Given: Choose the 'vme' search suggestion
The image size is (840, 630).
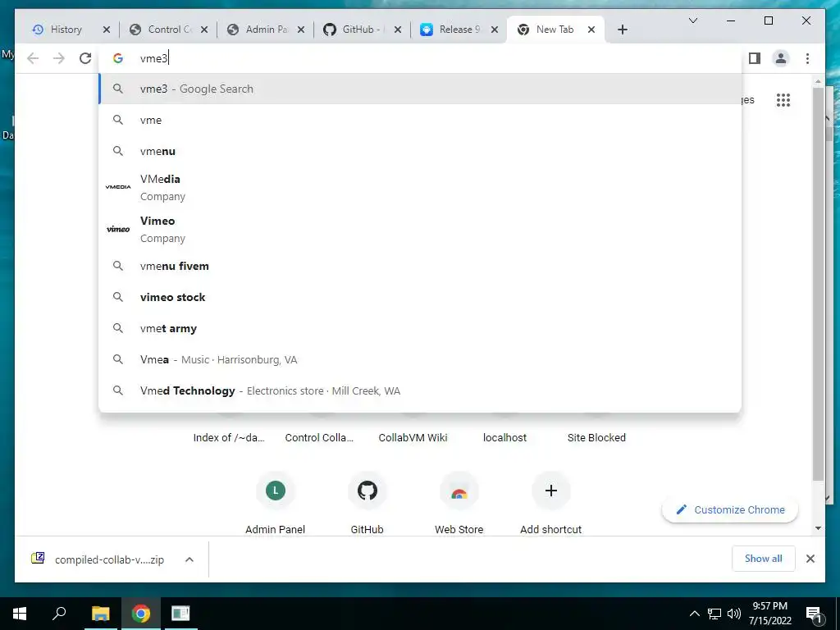Looking at the screenshot, I should coord(421,120).
